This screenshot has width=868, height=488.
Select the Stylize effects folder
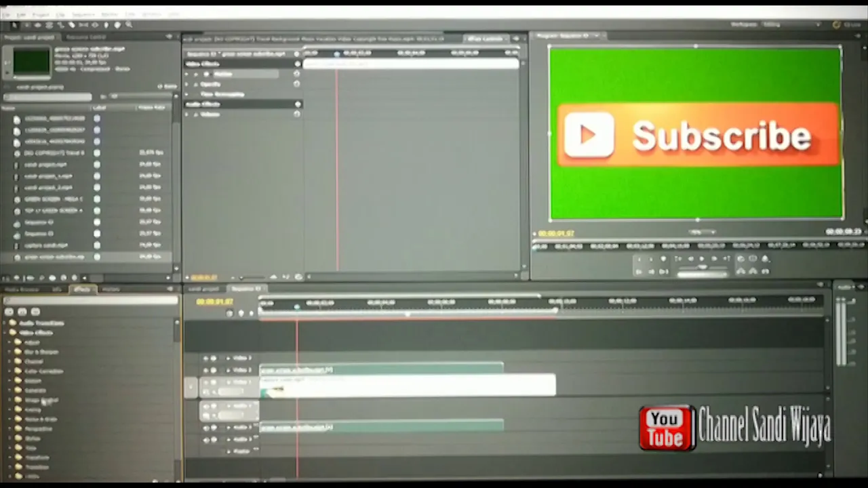(x=32, y=439)
